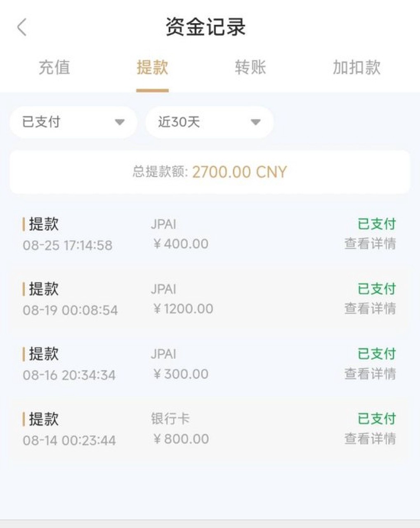The width and height of the screenshot is (420, 528).
Task: Tap the back arrow icon
Action: coord(22,28)
